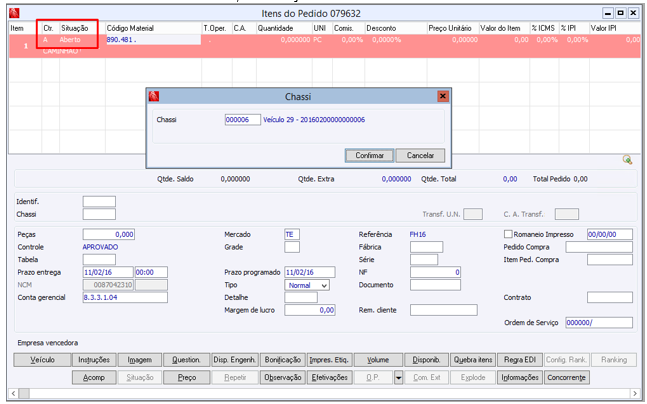Image resolution: width=647 pixels, height=404 pixels.
Task: Click APROVADO value next to Controle
Action: (100, 247)
